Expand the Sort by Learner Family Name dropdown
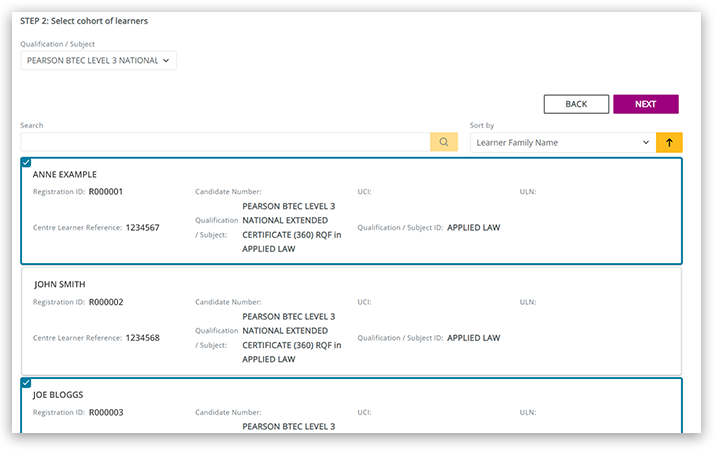The image size is (719, 451). tap(560, 142)
